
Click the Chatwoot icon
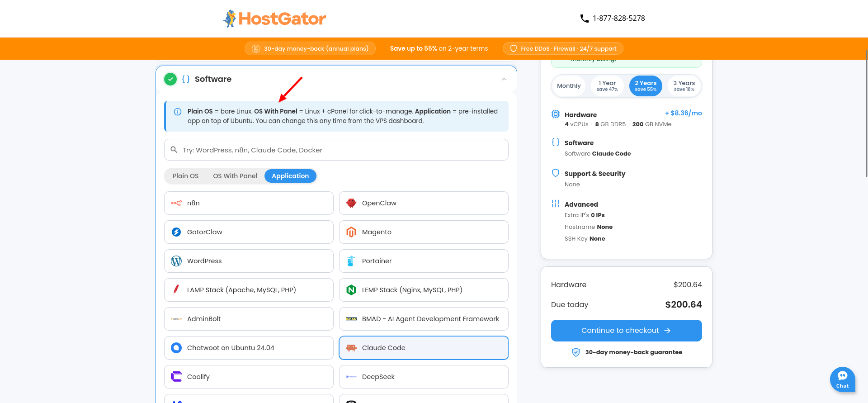[x=176, y=348]
